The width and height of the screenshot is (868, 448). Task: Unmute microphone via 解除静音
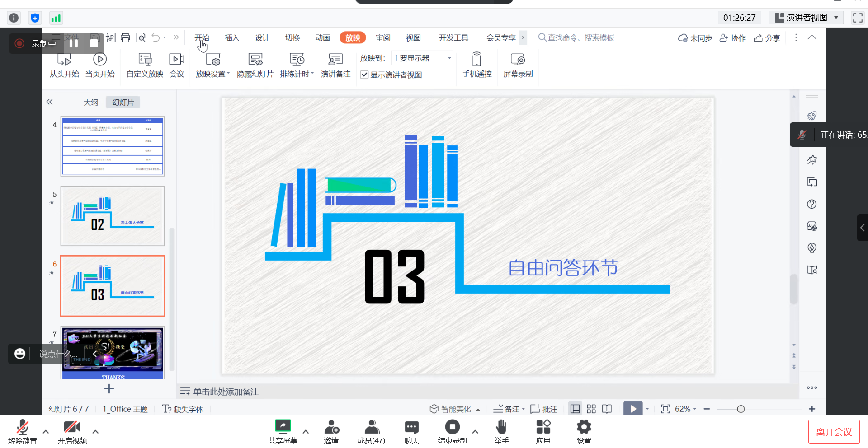22,432
